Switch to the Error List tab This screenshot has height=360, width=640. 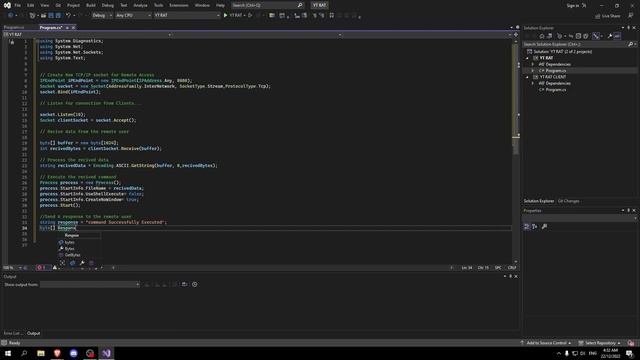coord(12,333)
